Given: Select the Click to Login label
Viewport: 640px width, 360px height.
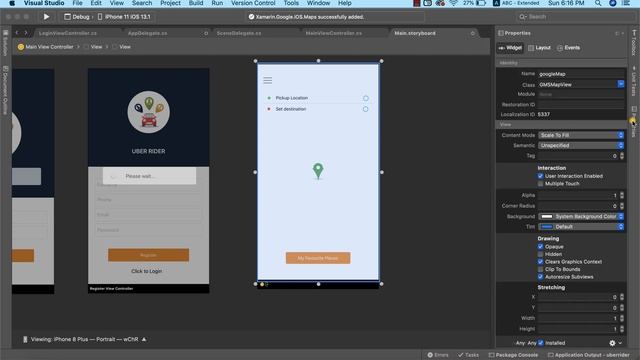Looking at the screenshot, I should [x=147, y=271].
